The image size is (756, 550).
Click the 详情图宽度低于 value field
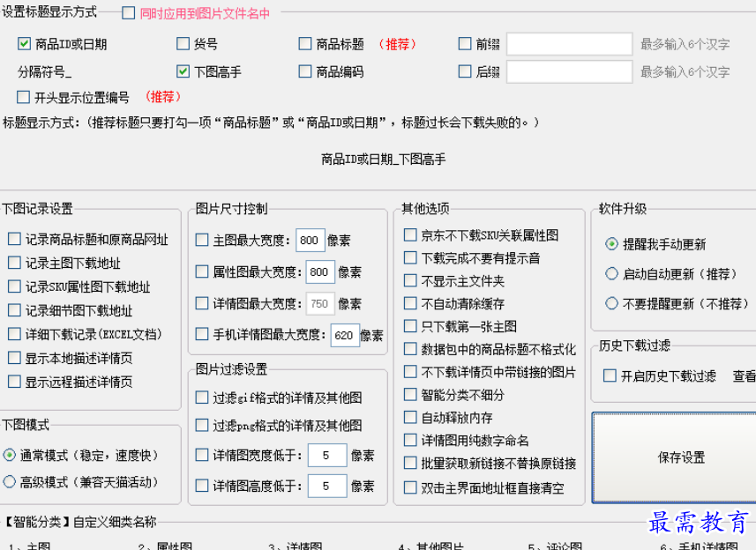click(x=327, y=455)
